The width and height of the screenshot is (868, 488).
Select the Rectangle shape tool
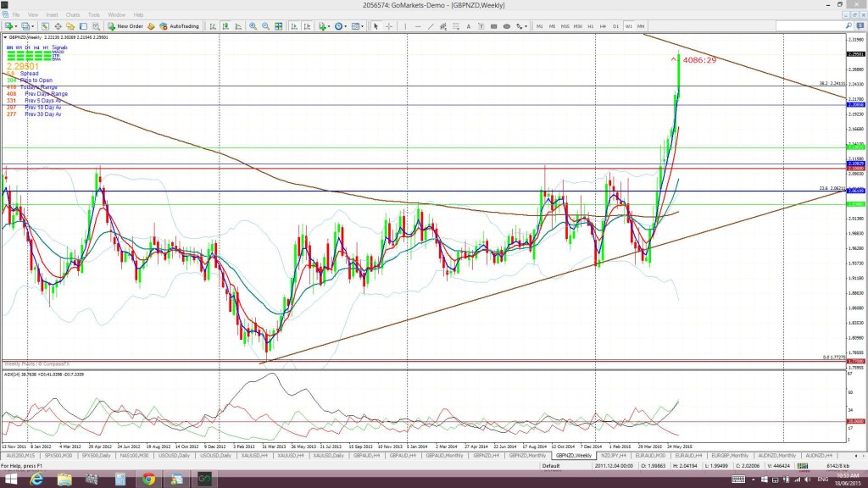[x=494, y=26]
